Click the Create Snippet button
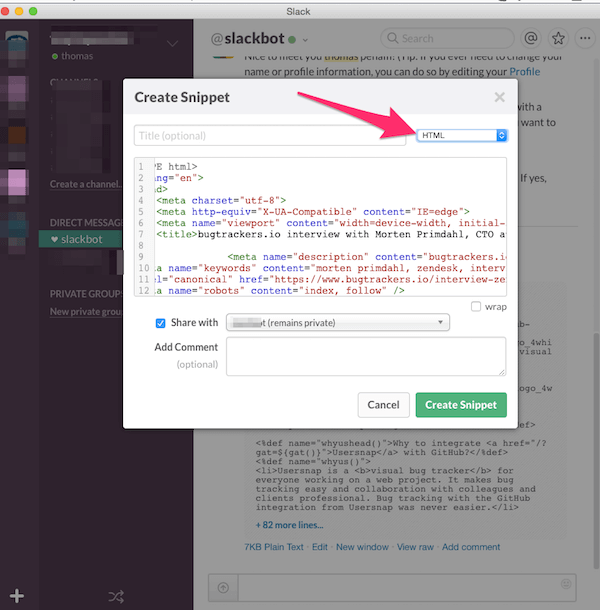Screen dimensions: 600x610 point(461,405)
